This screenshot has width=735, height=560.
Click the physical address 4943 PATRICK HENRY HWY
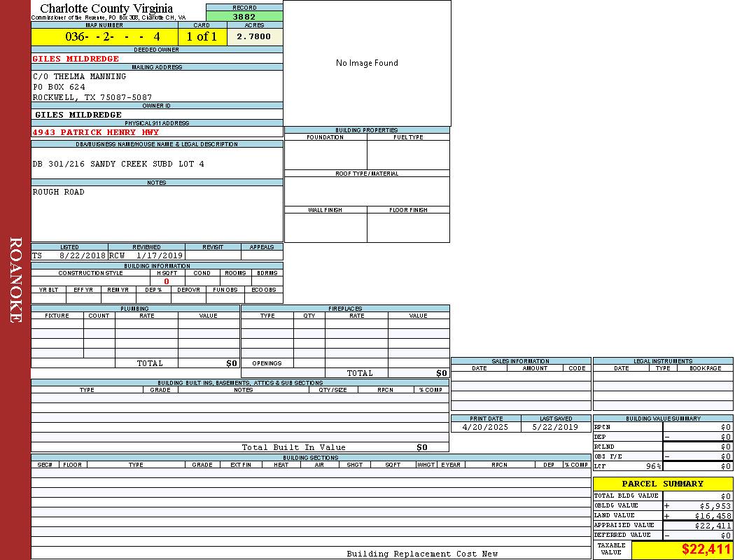96,132
